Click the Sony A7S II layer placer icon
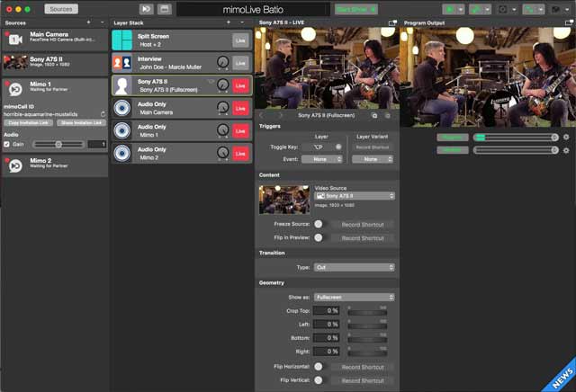Image resolution: width=576 pixels, height=392 pixels. coord(122,85)
